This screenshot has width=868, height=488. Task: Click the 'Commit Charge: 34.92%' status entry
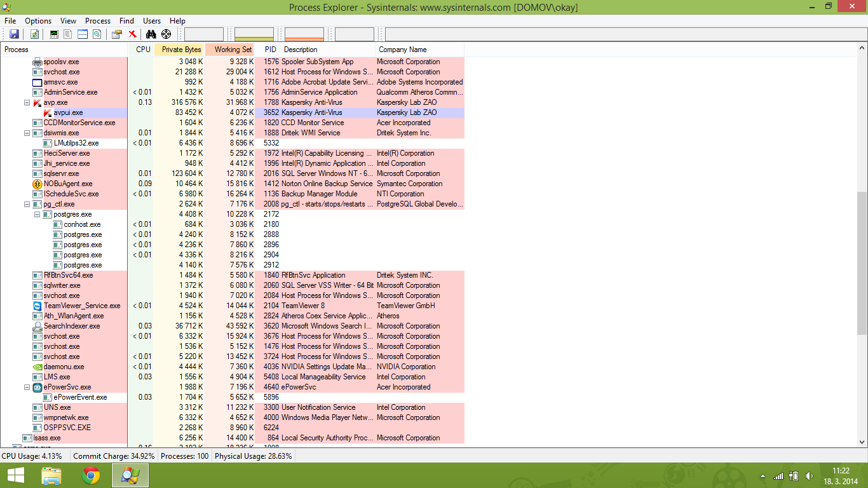point(114,456)
